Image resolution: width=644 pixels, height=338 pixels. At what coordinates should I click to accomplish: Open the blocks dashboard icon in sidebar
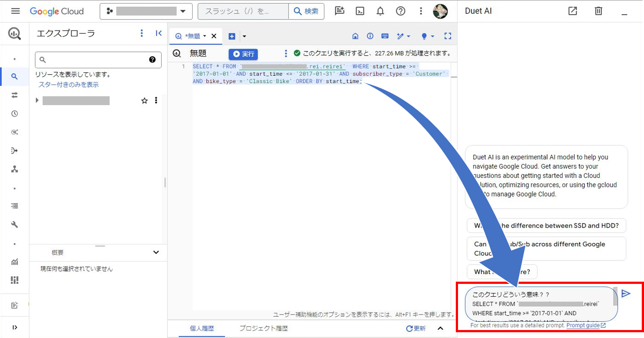pyautogui.click(x=15, y=280)
